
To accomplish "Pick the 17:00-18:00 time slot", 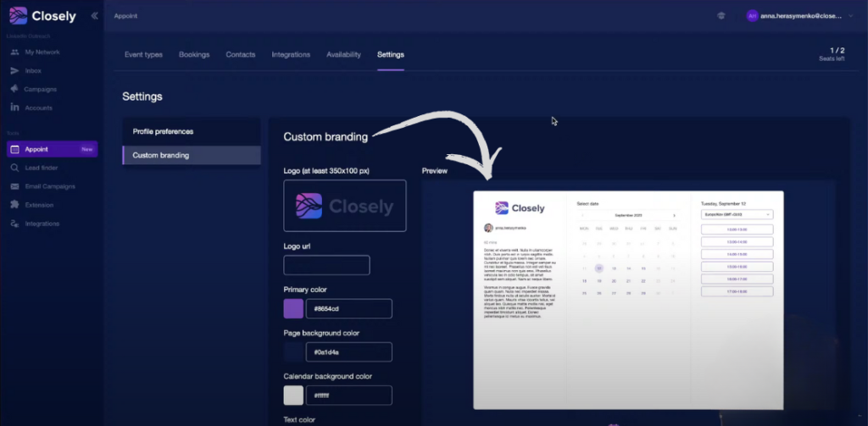I will tap(737, 291).
